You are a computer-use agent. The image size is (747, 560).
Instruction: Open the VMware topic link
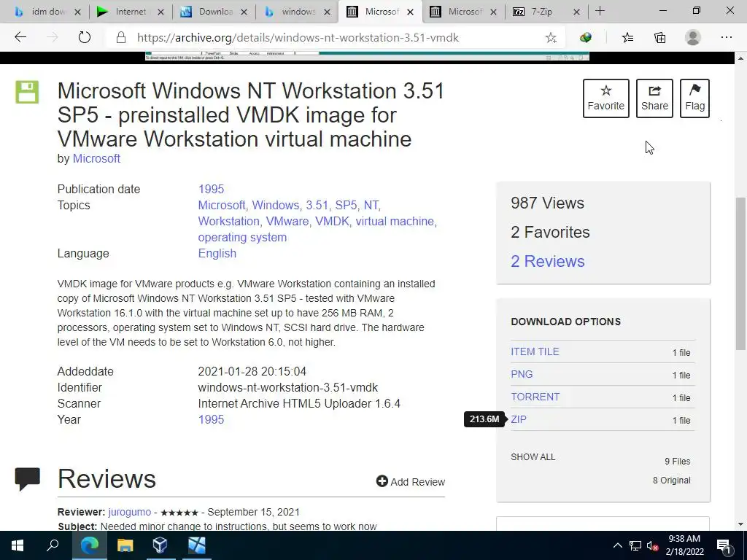pos(287,222)
